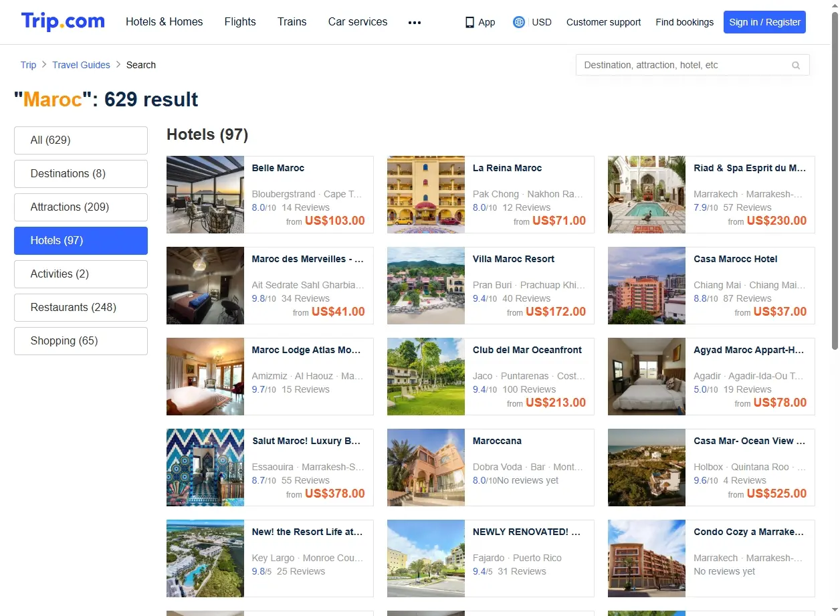Click Casa Marocc Hotel title
Viewport: 840px width, 616px height.
click(736, 259)
